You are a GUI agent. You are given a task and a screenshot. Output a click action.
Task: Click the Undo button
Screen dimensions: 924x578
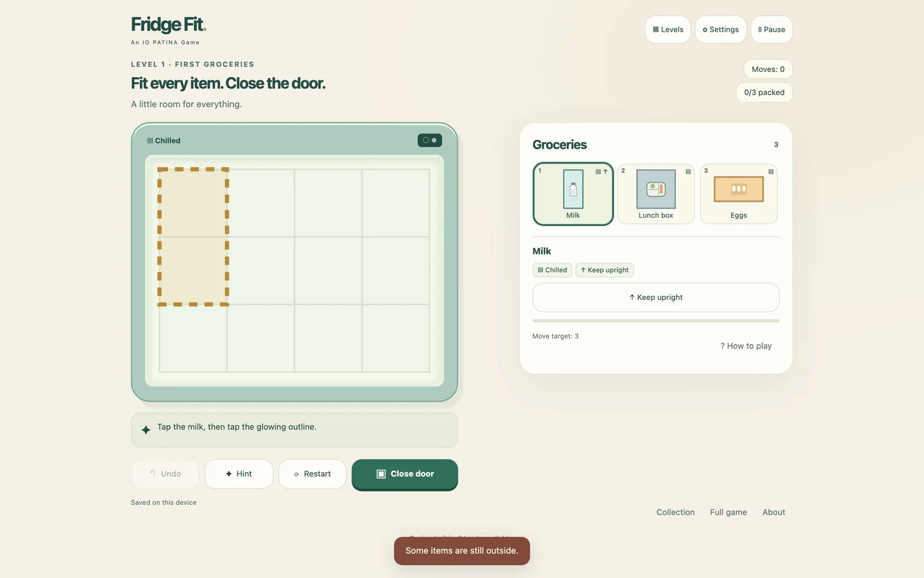pos(165,474)
